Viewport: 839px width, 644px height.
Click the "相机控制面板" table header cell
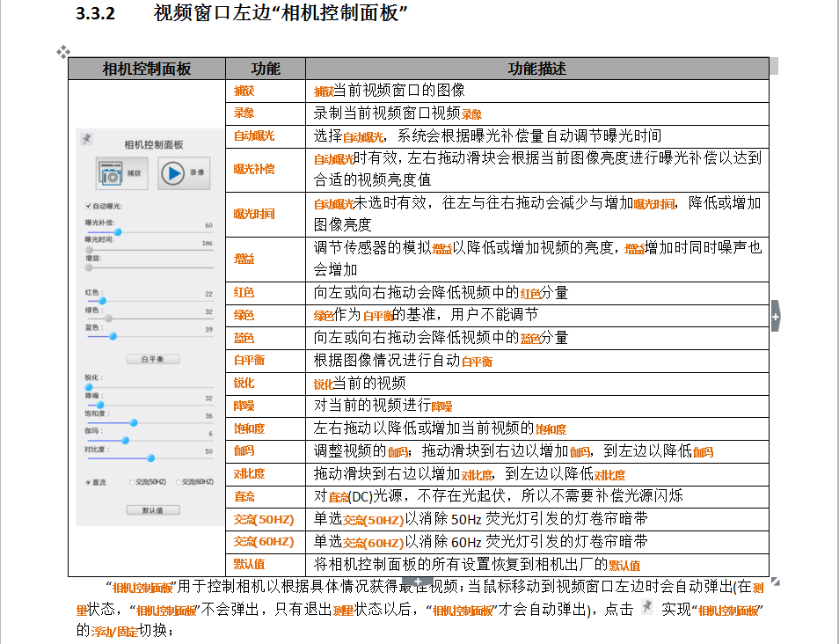tap(147, 69)
